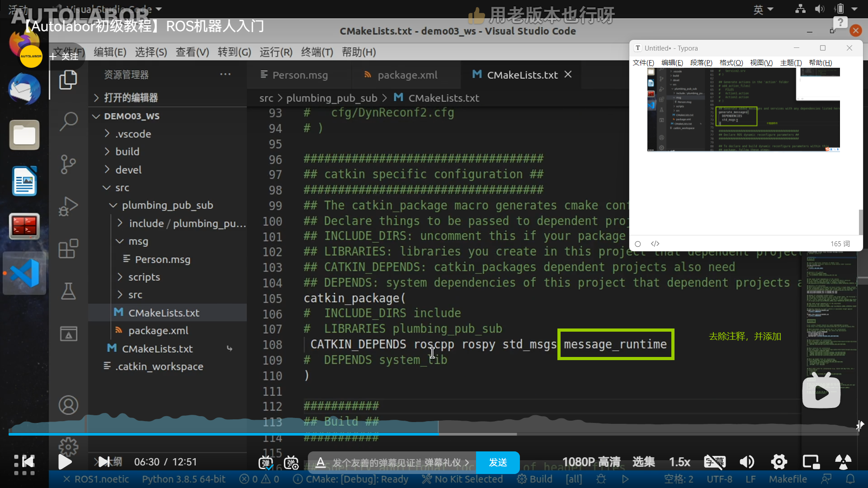Open the Explorer view in activity bar
868x488 pixels.
pos(68,80)
